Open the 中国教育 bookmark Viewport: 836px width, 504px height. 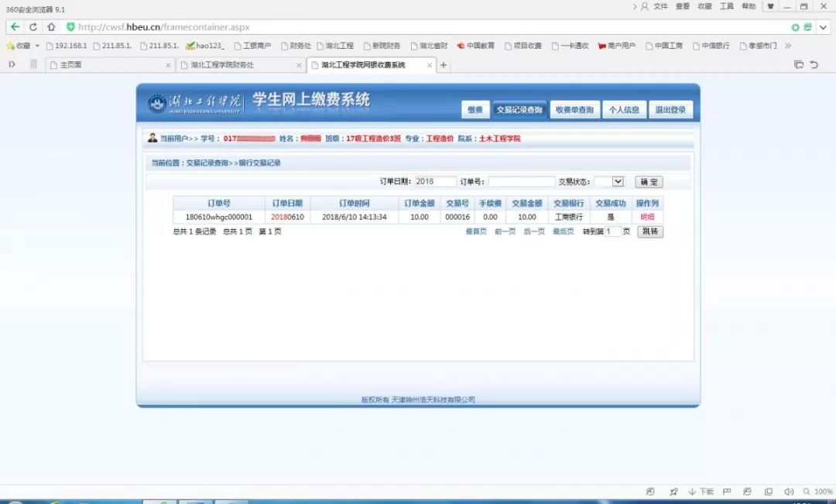point(475,46)
